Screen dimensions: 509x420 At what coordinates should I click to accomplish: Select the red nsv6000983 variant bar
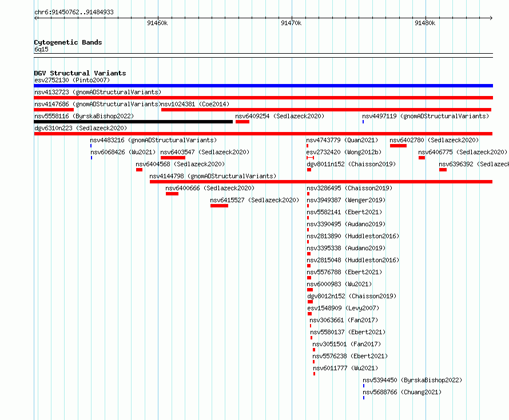pyautogui.click(x=310, y=290)
